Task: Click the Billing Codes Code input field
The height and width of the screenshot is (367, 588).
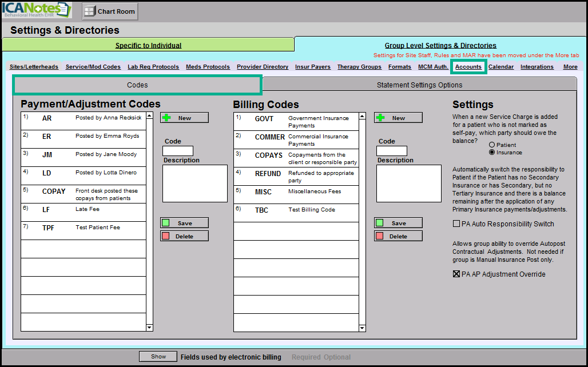Action: click(x=391, y=151)
